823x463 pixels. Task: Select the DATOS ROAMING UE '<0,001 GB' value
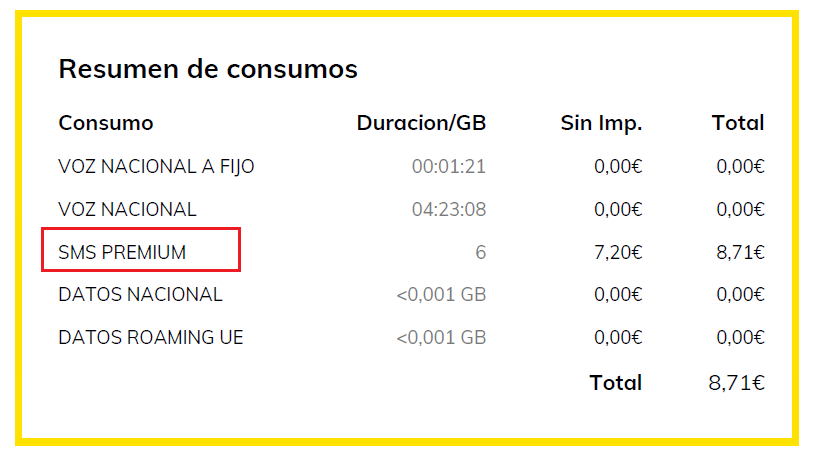pos(441,338)
